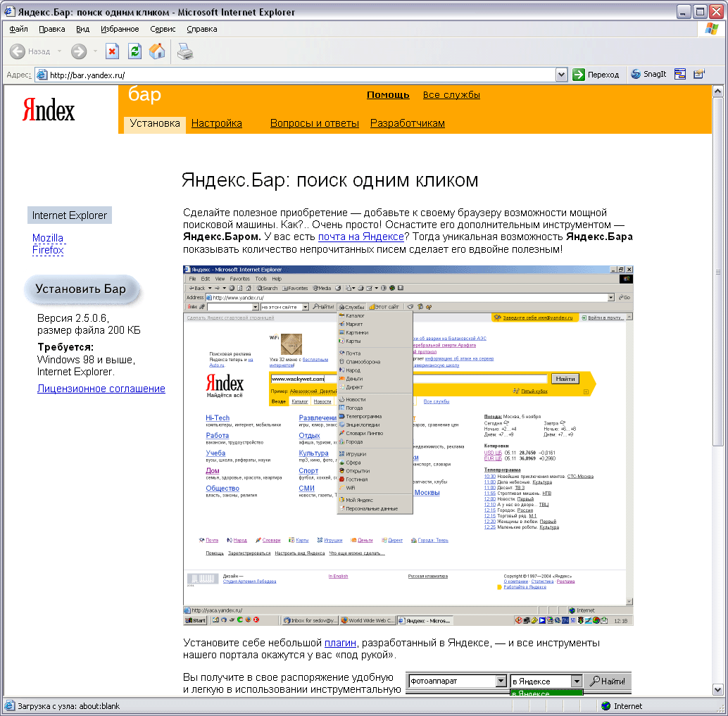Viewport: 728px width, 716px height.
Task: Click SnagIt capture window icon
Action: click(x=680, y=75)
